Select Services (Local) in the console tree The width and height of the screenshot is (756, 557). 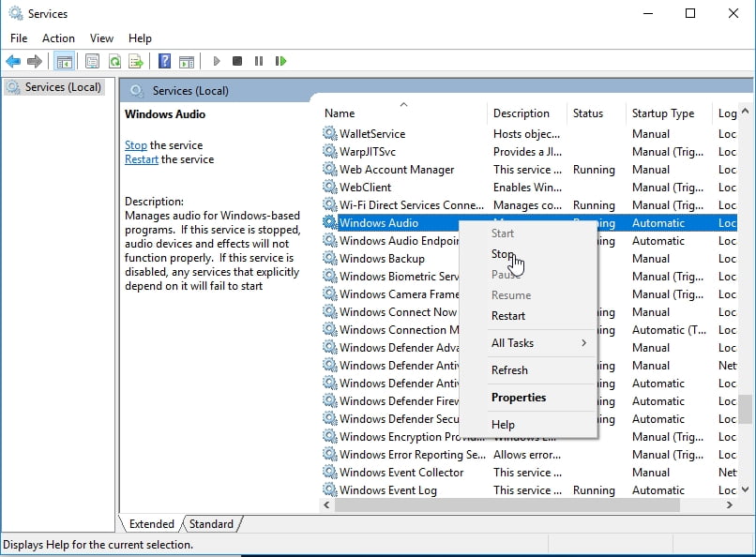pyautogui.click(x=62, y=87)
